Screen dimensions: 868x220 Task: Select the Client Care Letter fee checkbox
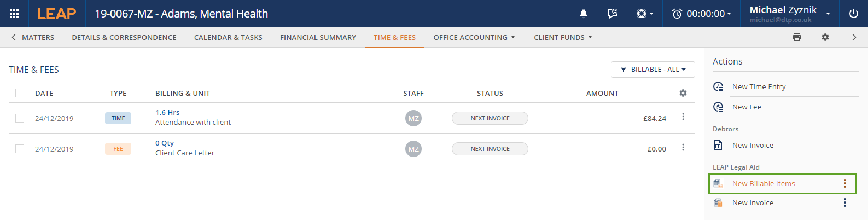20,149
